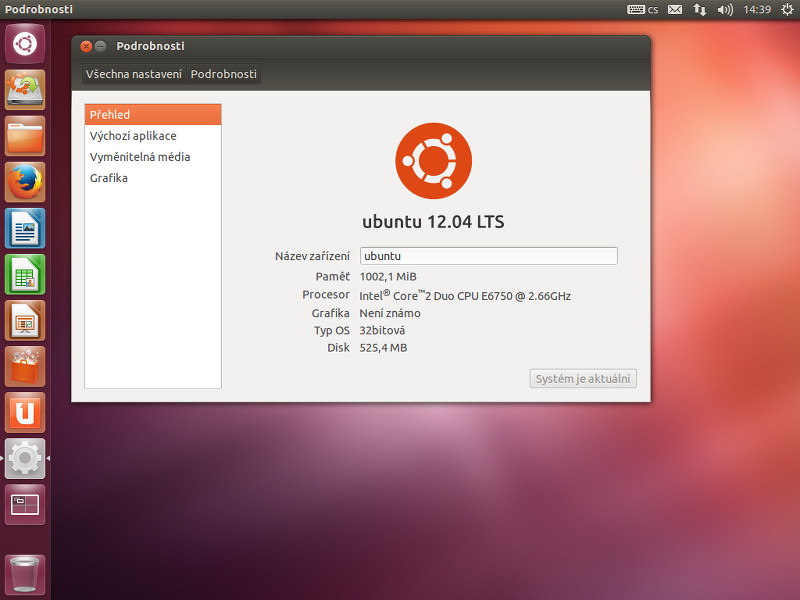The image size is (800, 600).
Task: Click disk value 525,4 MB
Action: [383, 348]
